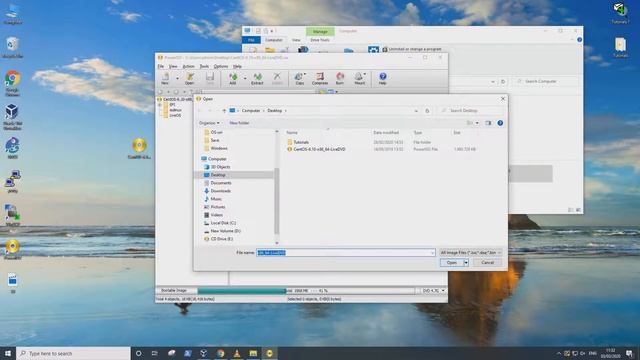Screen dimensions: 640x360
Task: Click the Save icon in PowerISO toolbar
Action: click(210, 78)
